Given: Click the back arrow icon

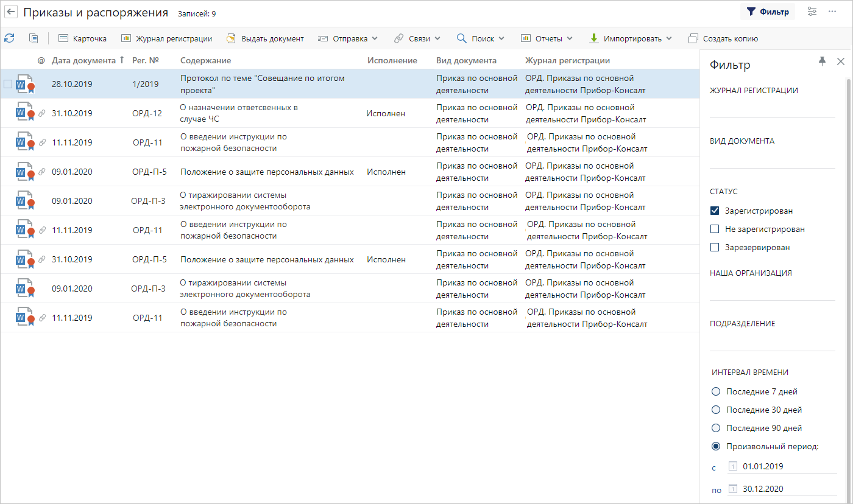Looking at the screenshot, I should click(x=11, y=12).
